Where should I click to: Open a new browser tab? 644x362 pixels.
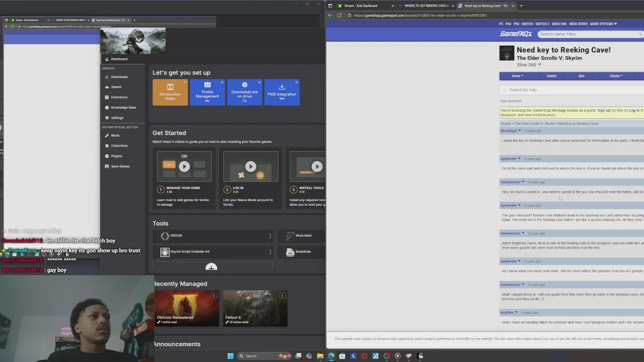click(521, 6)
